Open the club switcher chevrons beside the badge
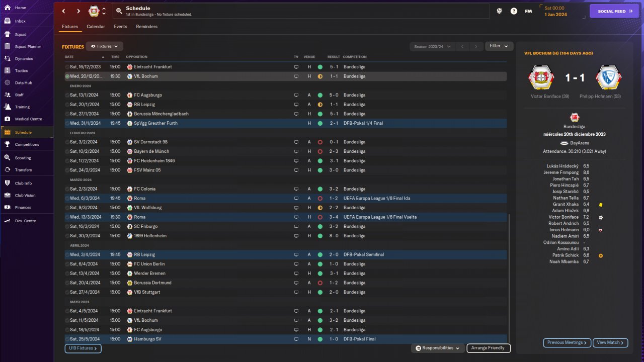644x362 pixels. 104,11
